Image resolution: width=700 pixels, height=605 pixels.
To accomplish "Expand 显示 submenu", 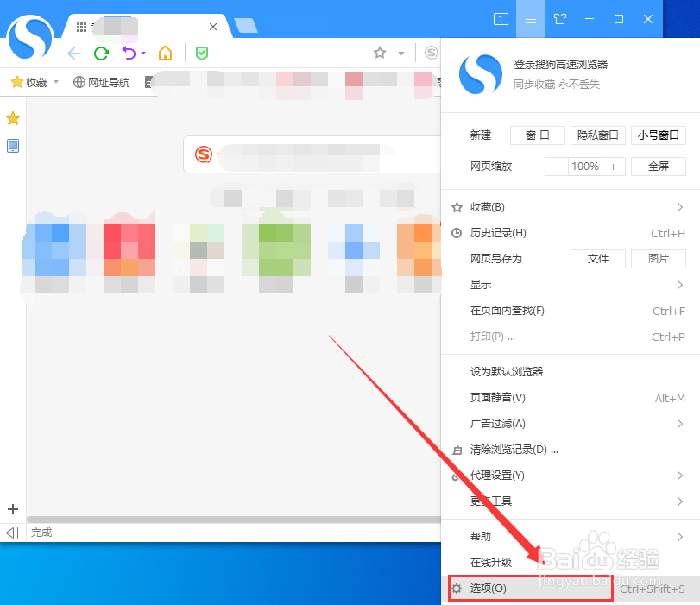I will pyautogui.click(x=570, y=285).
